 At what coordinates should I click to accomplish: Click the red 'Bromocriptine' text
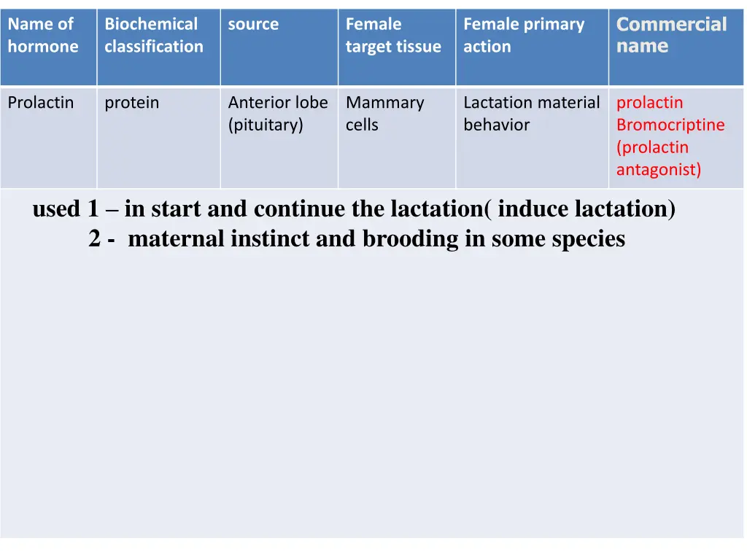coord(670,125)
